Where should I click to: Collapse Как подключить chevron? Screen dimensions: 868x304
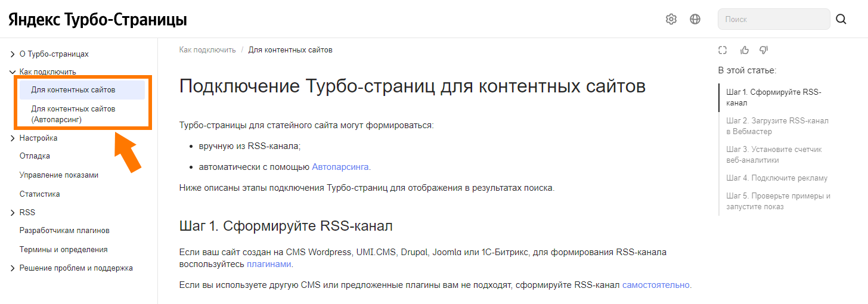pyautogui.click(x=13, y=72)
